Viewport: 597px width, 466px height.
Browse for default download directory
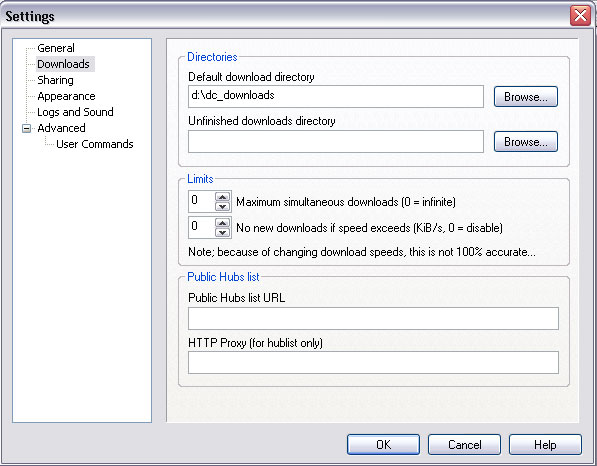[526, 97]
